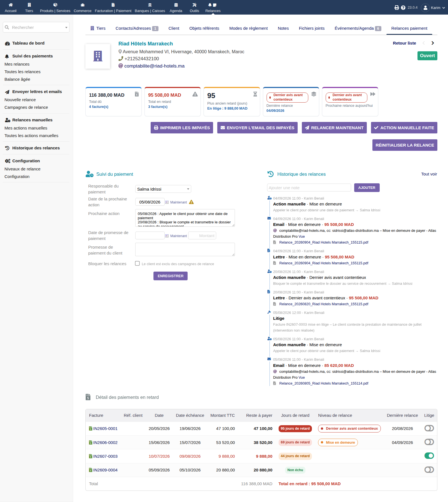This screenshot has width=448, height=502.
Task: Open the Fichiers joints tab
Action: click(312, 28)
